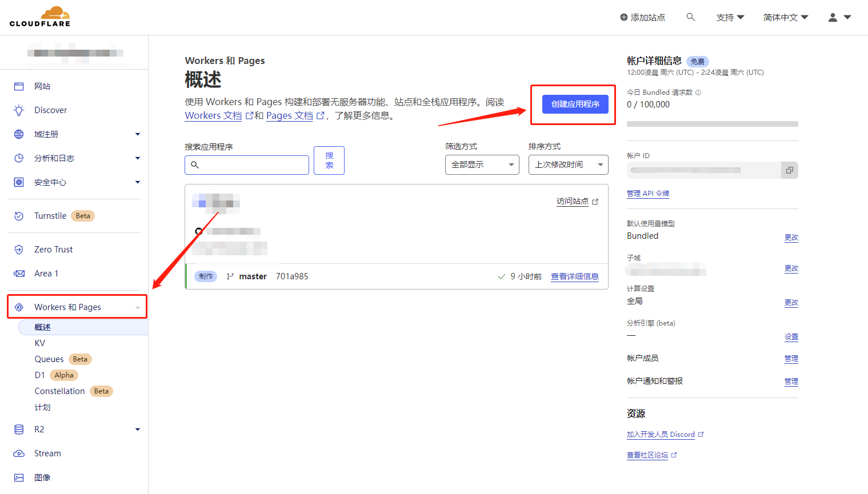Expand the 安全中心 submenu arrow

tap(138, 182)
